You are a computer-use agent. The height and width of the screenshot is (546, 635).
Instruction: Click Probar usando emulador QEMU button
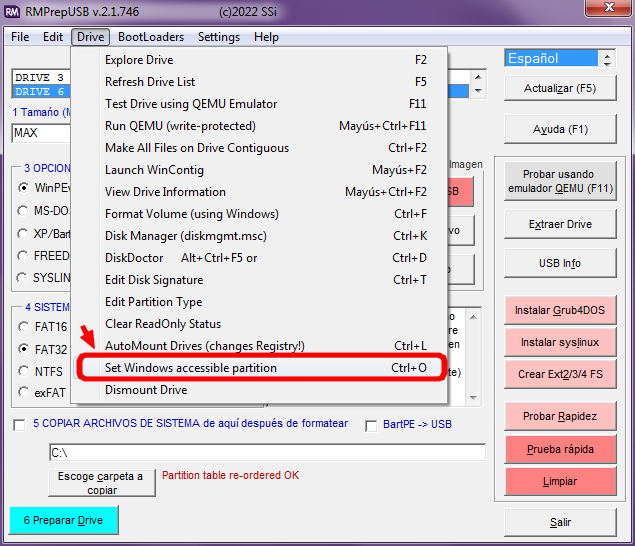click(560, 181)
